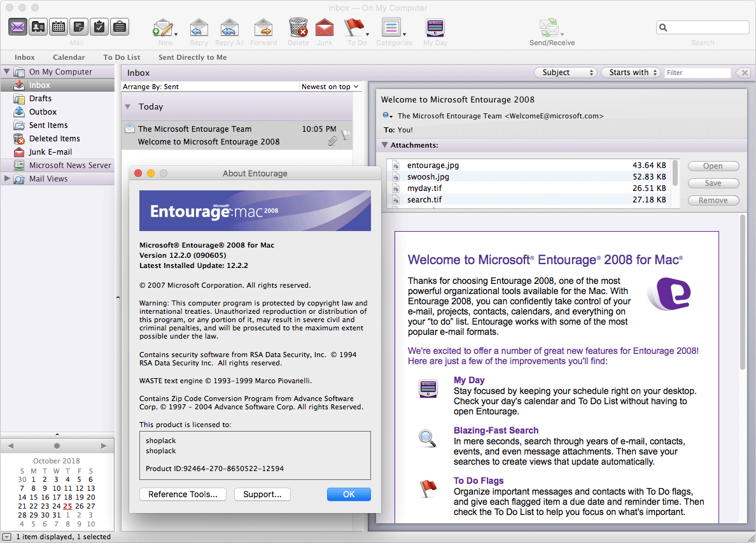
Task: Select Inbox in the favorites bar
Action: click(25, 57)
